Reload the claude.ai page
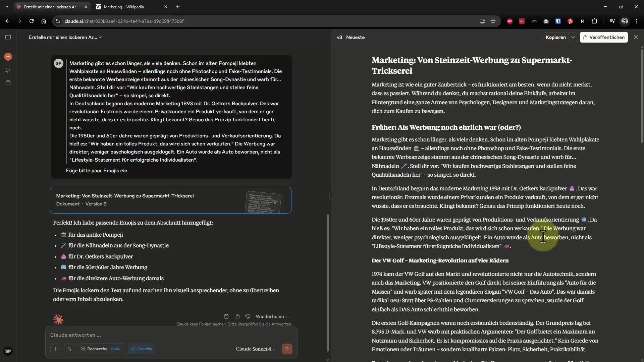Image resolution: width=644 pixels, height=362 pixels. point(32,21)
